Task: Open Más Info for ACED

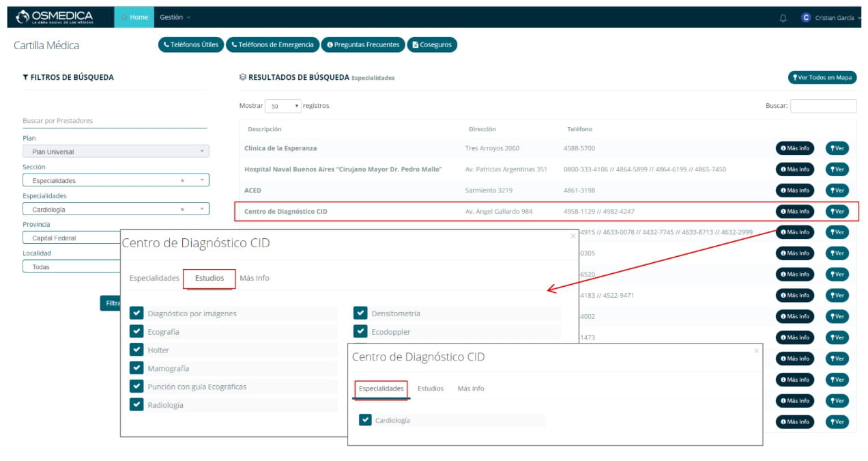Action: [x=794, y=191]
